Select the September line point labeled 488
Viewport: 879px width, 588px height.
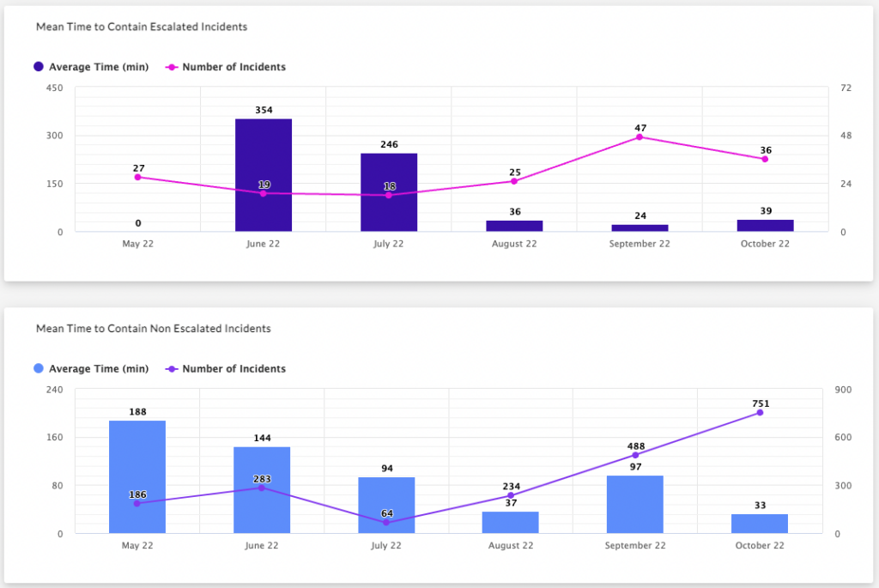pyautogui.click(x=635, y=455)
